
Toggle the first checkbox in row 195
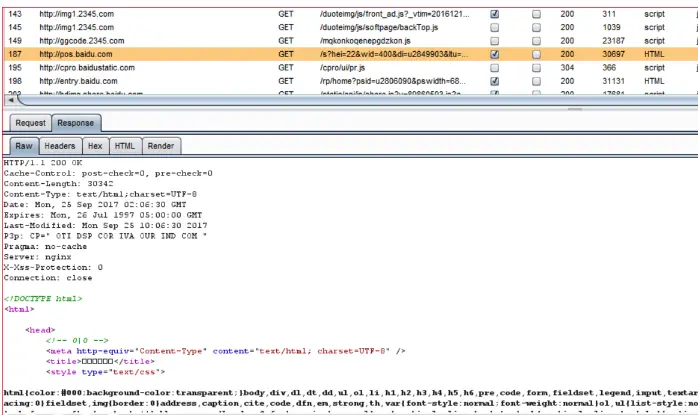tap(495, 68)
